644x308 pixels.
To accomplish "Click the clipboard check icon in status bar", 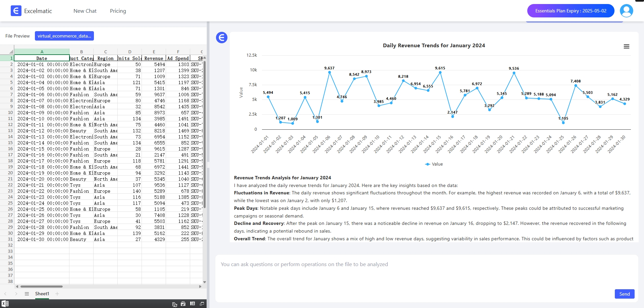I will pyautogui.click(x=183, y=304).
